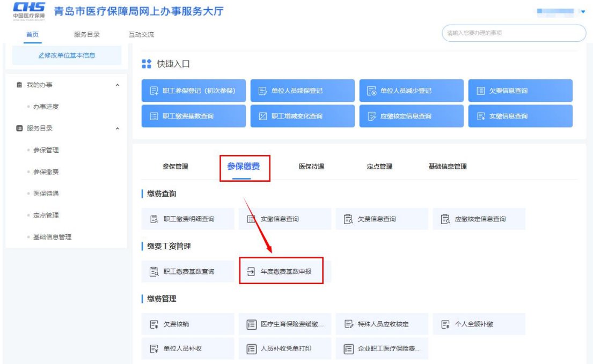
Task: Click the 应缴核定信息查询 icon under 缴费查询
Action: coord(445,219)
